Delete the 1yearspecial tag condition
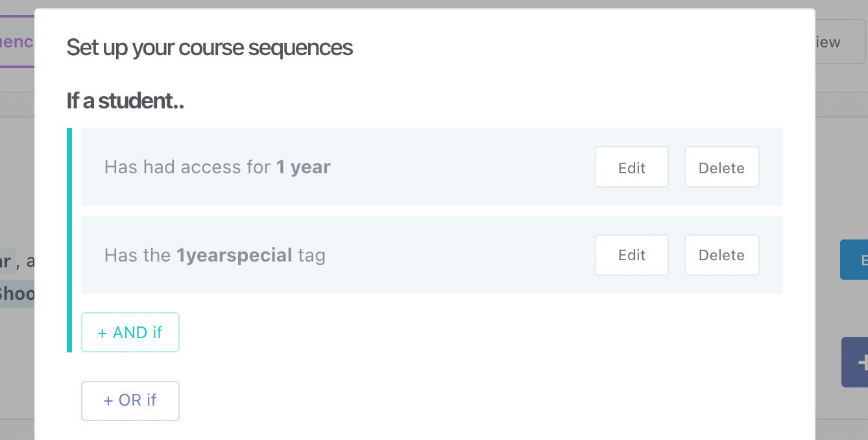 721,255
